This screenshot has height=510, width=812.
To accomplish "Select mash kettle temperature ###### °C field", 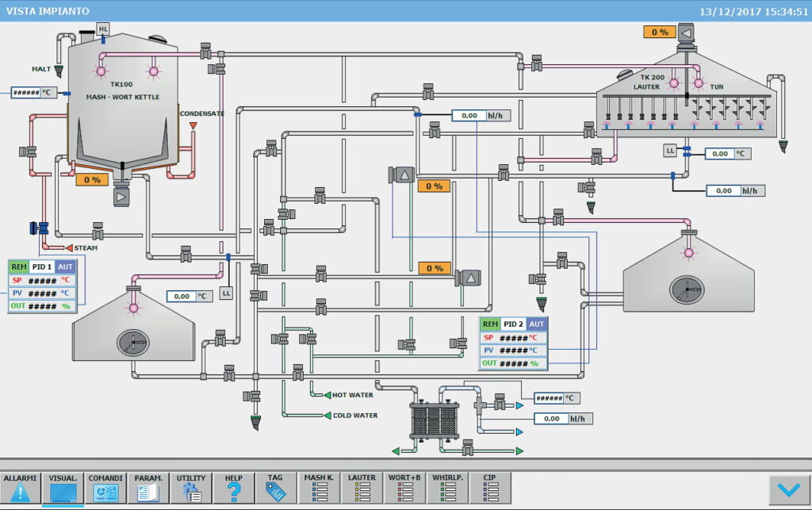I will pos(34,93).
